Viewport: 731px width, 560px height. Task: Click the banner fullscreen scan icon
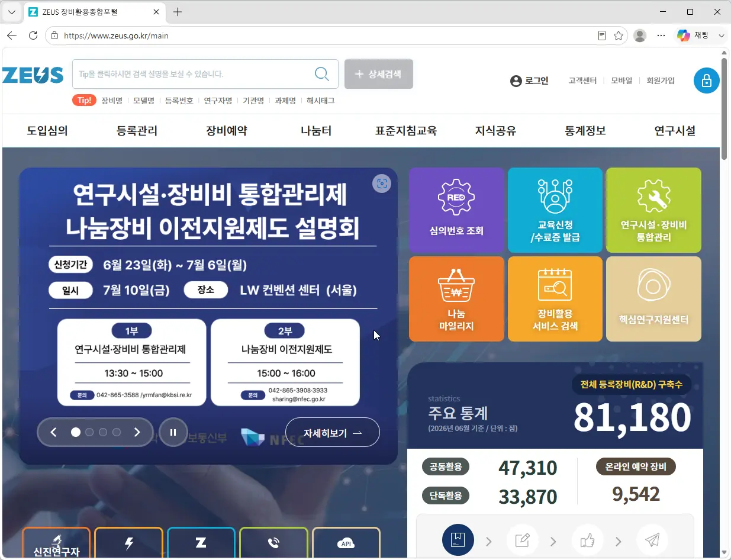pos(382,184)
